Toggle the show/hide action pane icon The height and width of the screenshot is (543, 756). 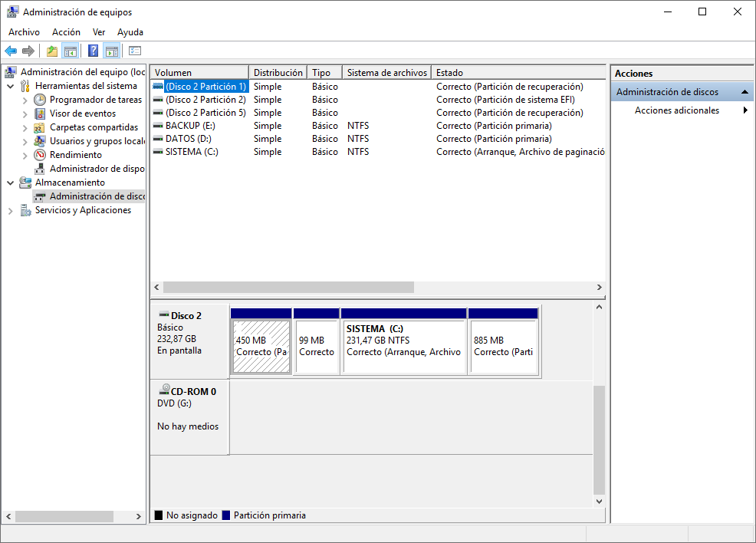(112, 51)
